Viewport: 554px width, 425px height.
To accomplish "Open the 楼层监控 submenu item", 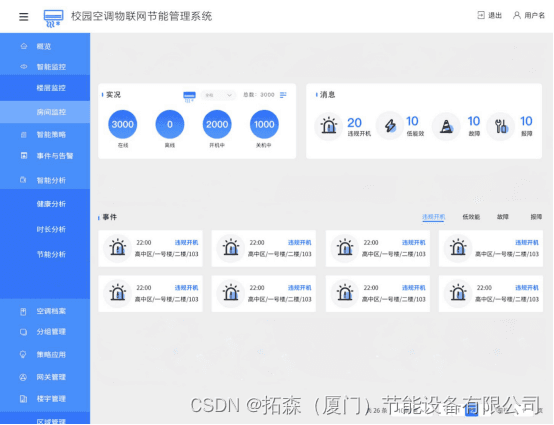I will click(45, 88).
